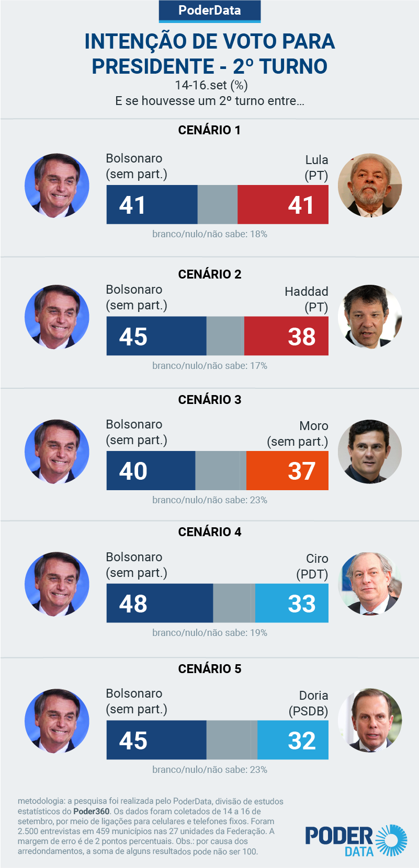419x868 pixels.
Task: Select Ciro's portrait photo
Action: point(370,584)
